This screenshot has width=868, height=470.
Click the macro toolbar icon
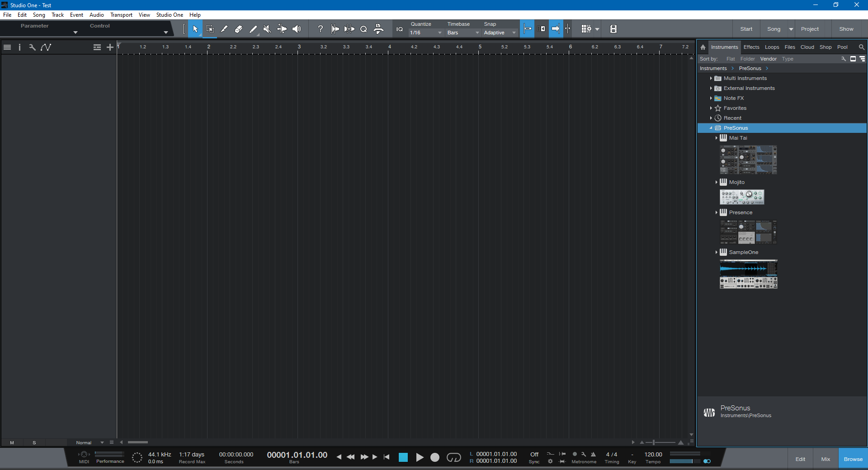[379, 29]
